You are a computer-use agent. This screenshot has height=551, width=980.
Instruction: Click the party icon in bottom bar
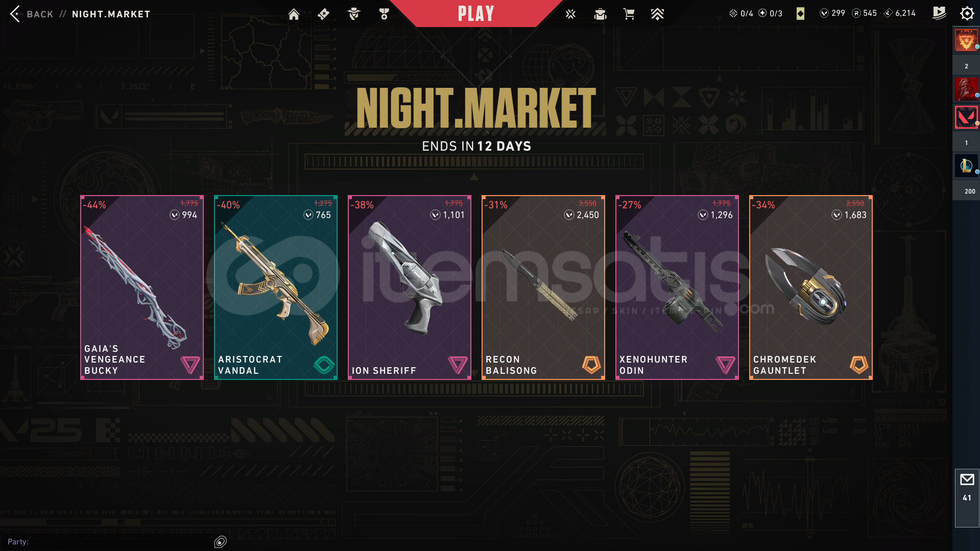tap(221, 542)
